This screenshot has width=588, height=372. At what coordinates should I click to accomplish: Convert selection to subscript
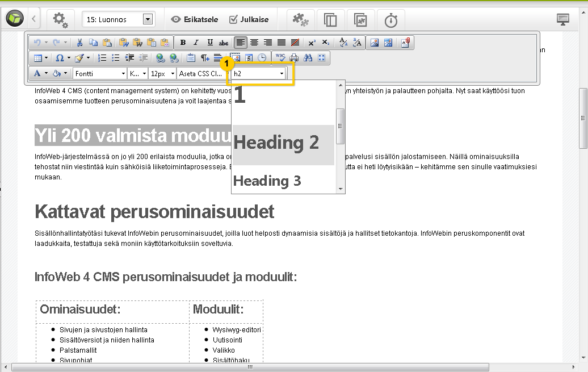[326, 43]
